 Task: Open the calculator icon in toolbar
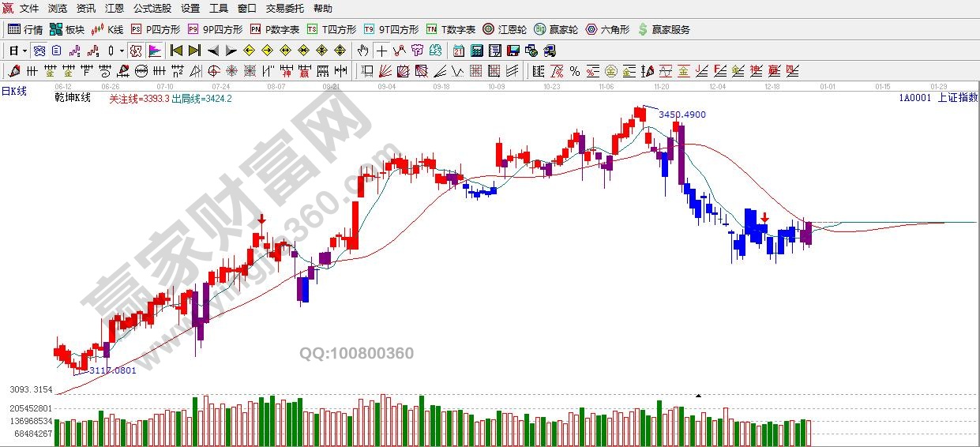tap(477, 51)
